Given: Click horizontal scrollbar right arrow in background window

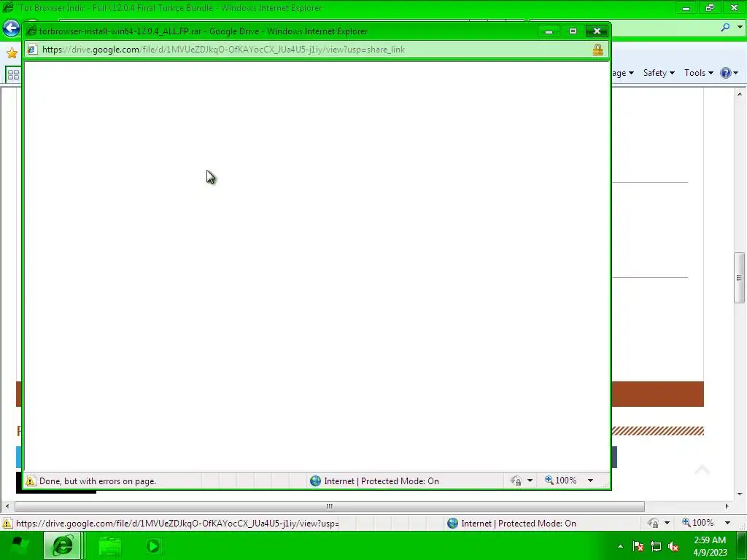Looking at the screenshot, I should pos(727,506).
